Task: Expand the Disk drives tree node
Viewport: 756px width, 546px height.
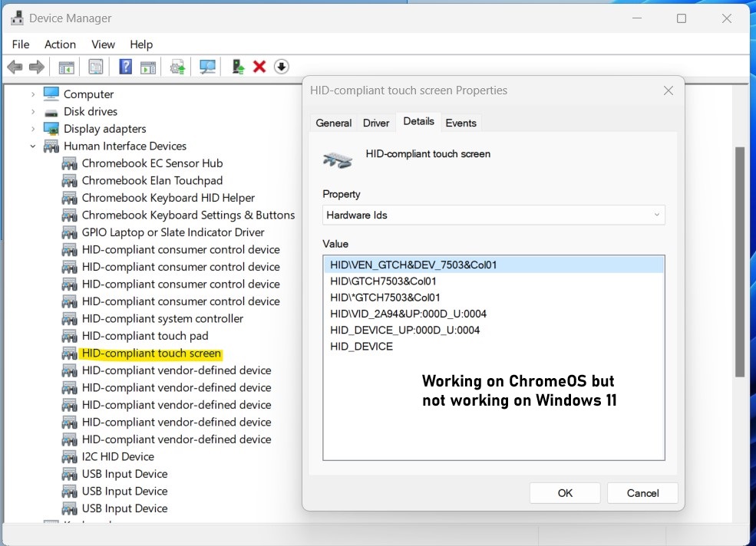Action: coord(33,112)
